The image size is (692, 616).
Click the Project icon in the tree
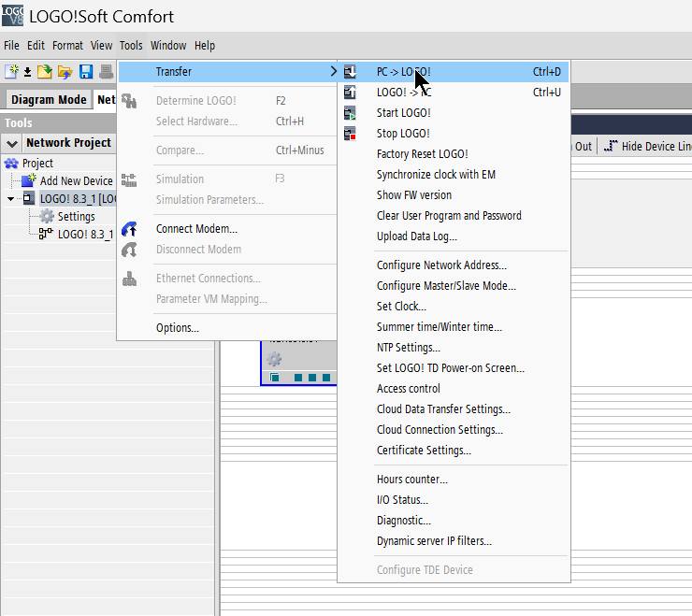point(11,164)
